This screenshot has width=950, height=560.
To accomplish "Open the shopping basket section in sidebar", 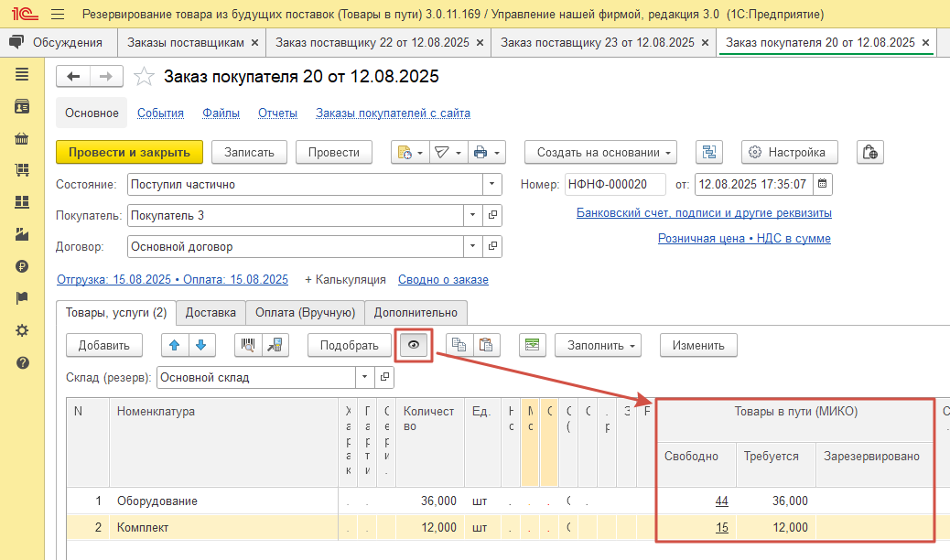I will [x=22, y=139].
